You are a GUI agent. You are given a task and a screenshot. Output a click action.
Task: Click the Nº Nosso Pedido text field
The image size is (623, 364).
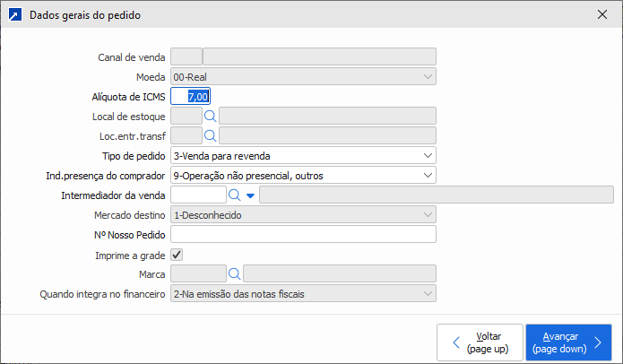303,235
